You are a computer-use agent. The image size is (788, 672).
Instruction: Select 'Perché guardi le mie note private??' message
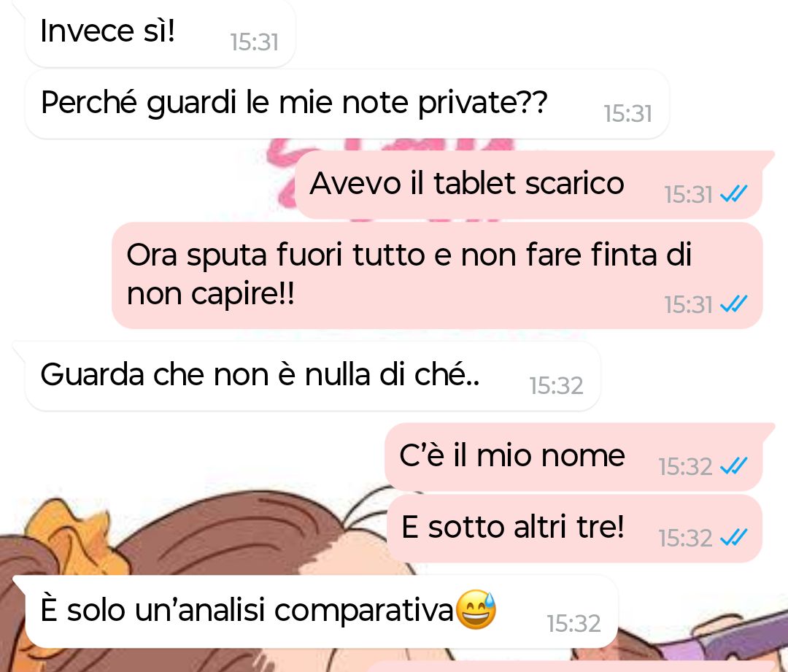point(347,104)
